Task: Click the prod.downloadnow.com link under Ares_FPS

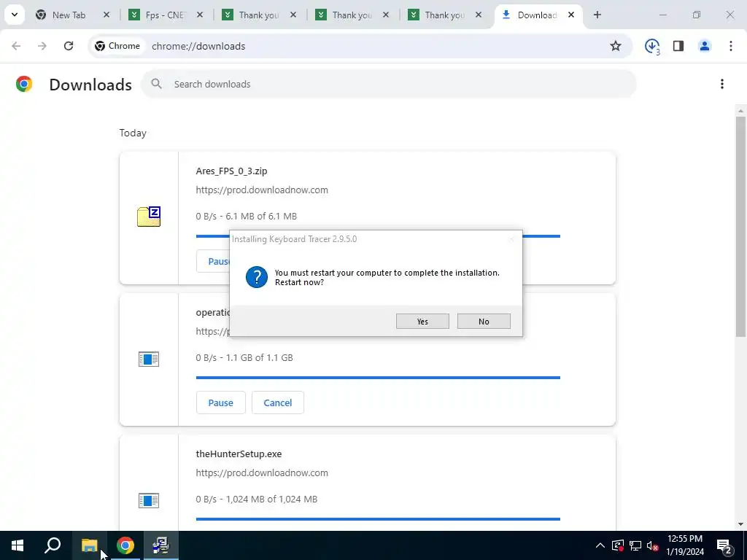Action: [x=262, y=190]
